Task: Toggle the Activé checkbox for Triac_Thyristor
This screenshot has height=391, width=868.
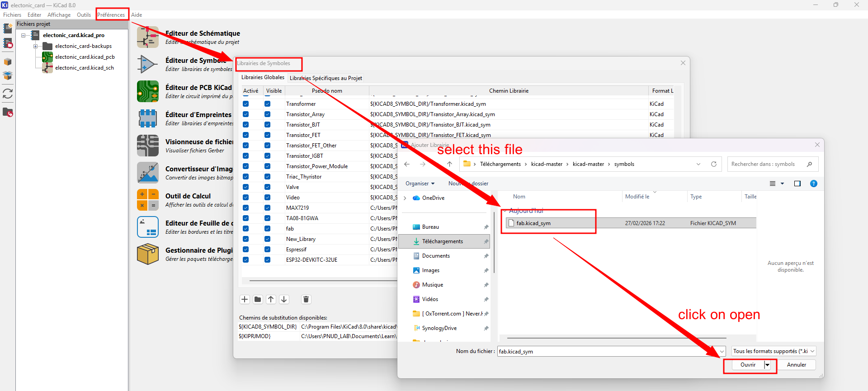Action: tap(245, 177)
